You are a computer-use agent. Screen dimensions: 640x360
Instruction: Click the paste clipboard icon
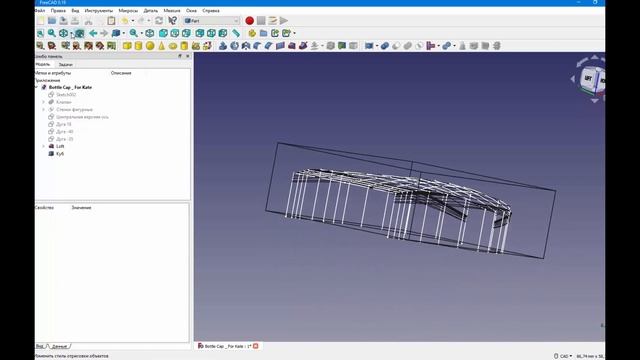coord(111,20)
